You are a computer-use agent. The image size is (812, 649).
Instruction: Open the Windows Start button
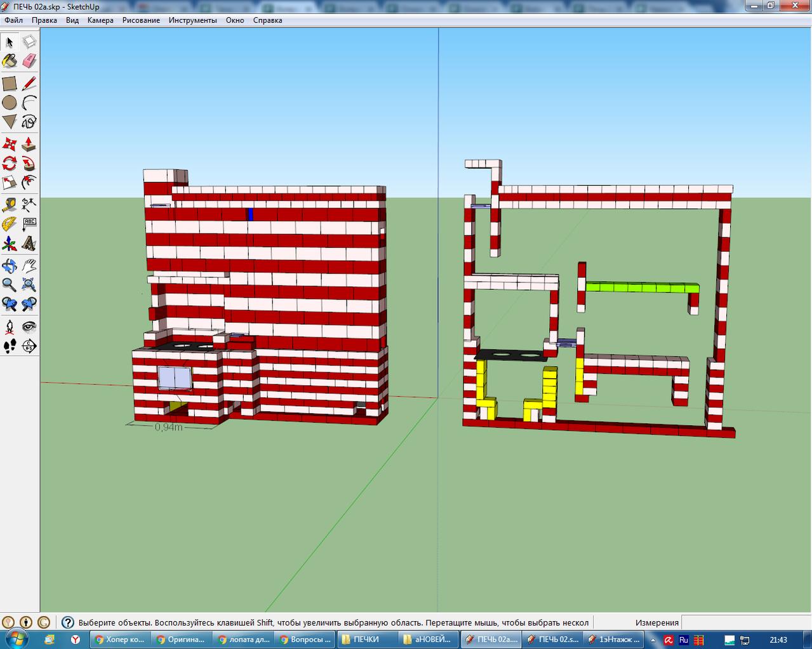click(x=18, y=639)
